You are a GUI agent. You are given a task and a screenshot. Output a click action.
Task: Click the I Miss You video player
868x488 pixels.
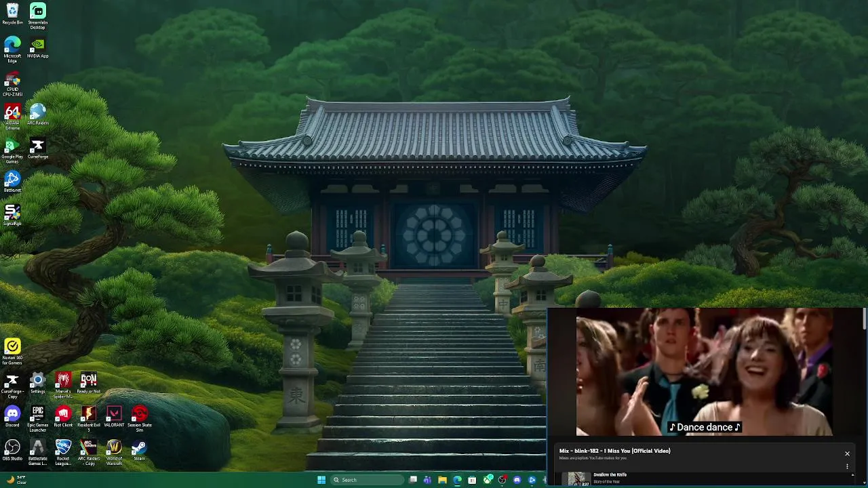pyautogui.click(x=704, y=372)
